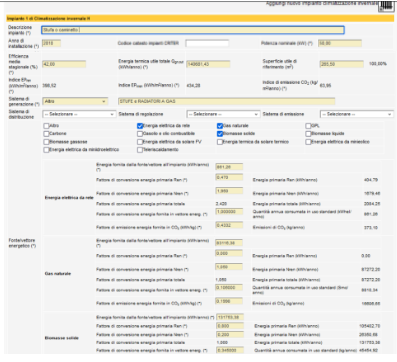Tick the GPL checkbox
The height and width of the screenshot is (362, 397).
pos(308,126)
